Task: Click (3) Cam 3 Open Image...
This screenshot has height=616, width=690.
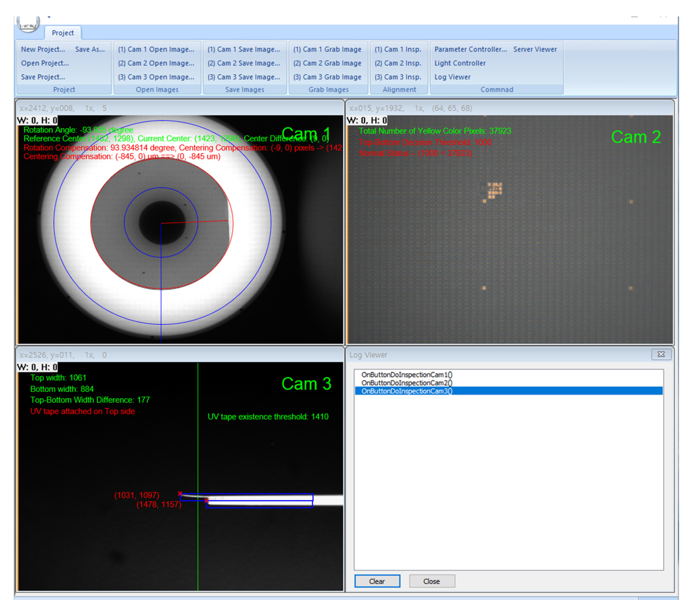Action: [156, 77]
